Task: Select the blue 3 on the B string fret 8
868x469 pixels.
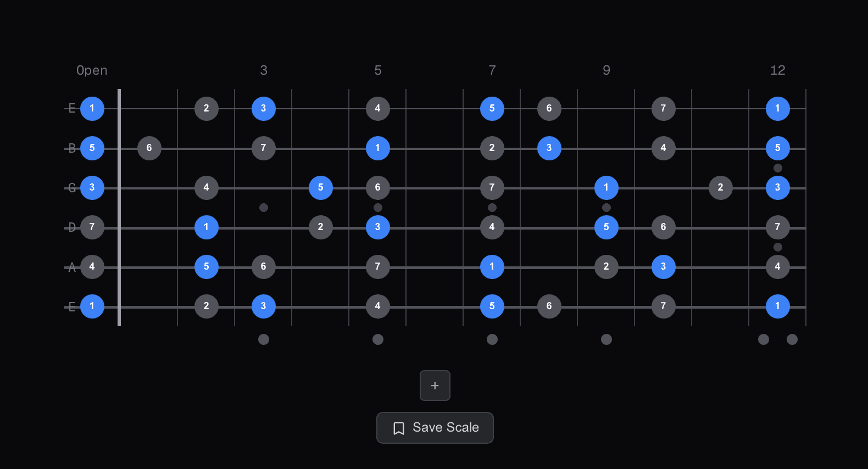Action: coord(549,148)
